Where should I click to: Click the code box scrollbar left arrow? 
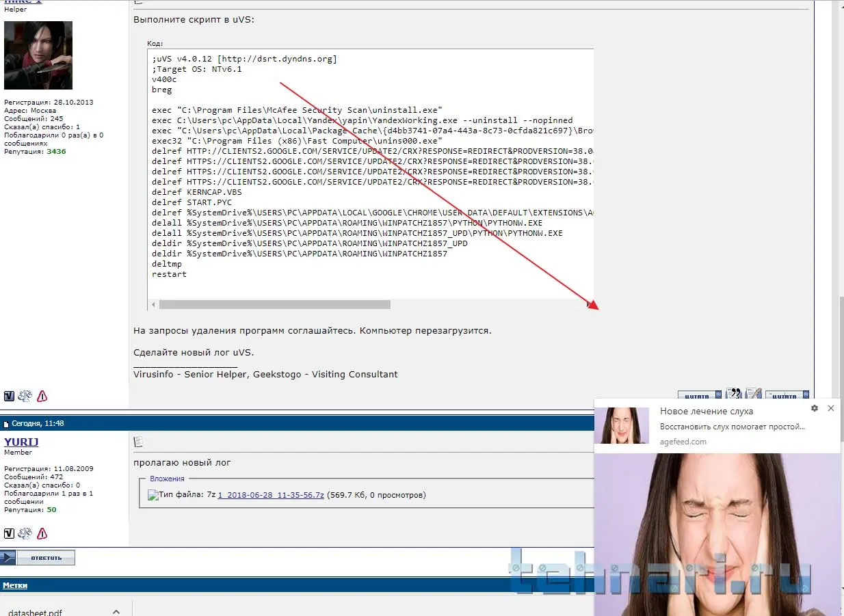pos(153,304)
